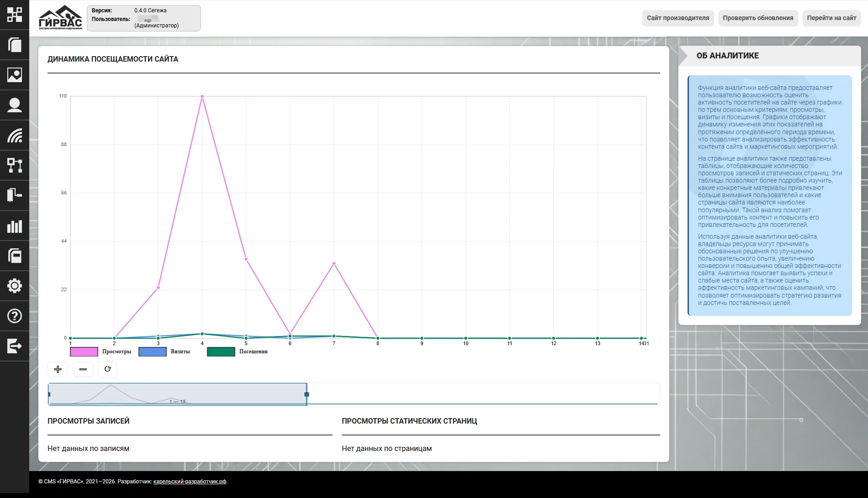Screen dimensions: 868x498
Task: Open the paint roller design icon
Action: (x=15, y=195)
